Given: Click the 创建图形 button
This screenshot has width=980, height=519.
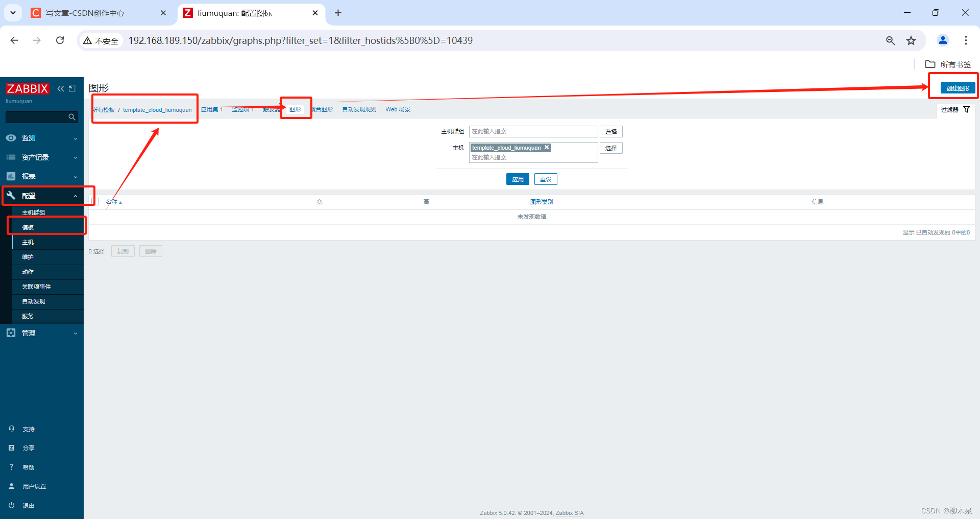Looking at the screenshot, I should pos(958,88).
